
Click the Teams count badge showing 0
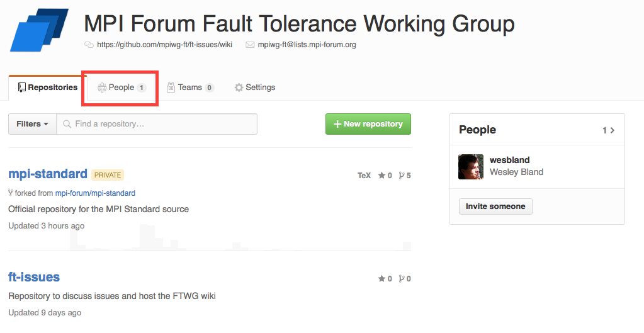(210, 87)
